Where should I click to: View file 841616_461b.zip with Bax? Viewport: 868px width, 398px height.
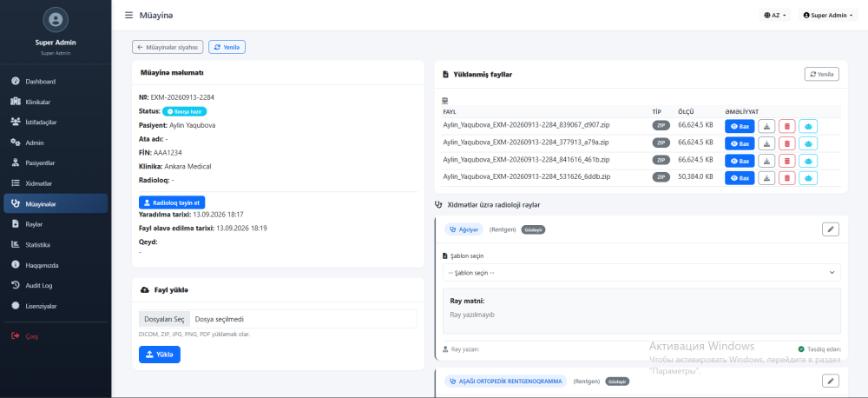click(x=740, y=161)
